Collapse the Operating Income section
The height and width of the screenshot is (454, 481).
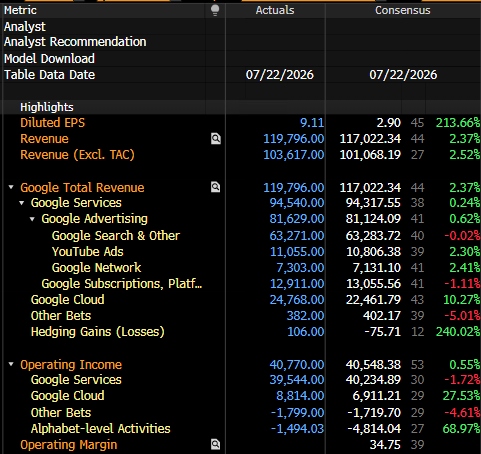click(x=11, y=364)
